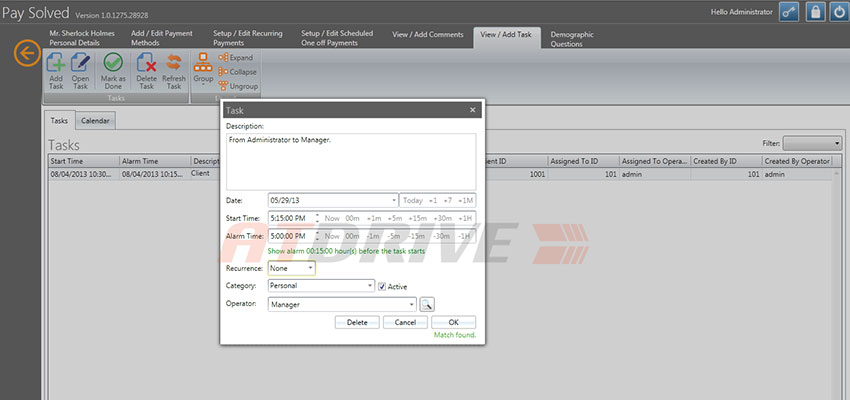
Task: Click the Add Task icon
Action: tap(56, 63)
